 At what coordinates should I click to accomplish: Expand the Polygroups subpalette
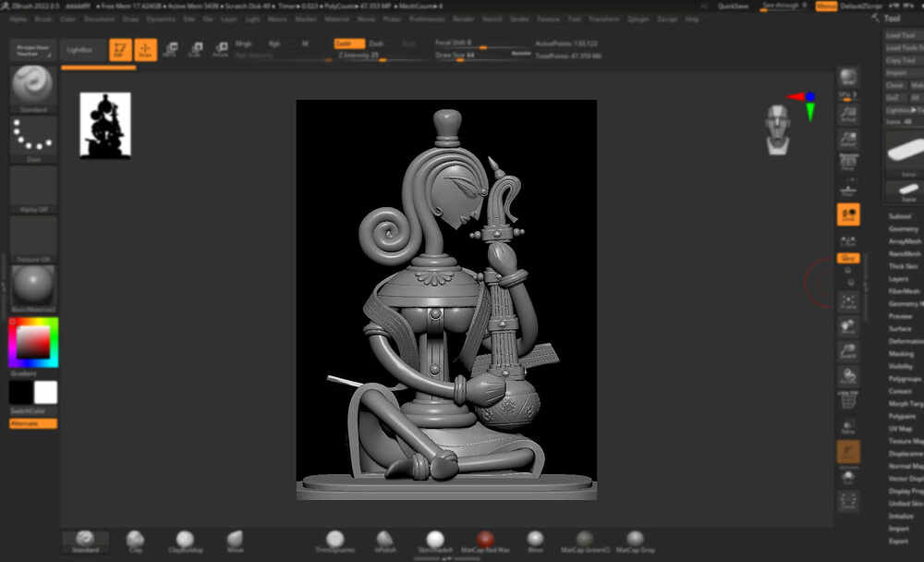click(905, 379)
